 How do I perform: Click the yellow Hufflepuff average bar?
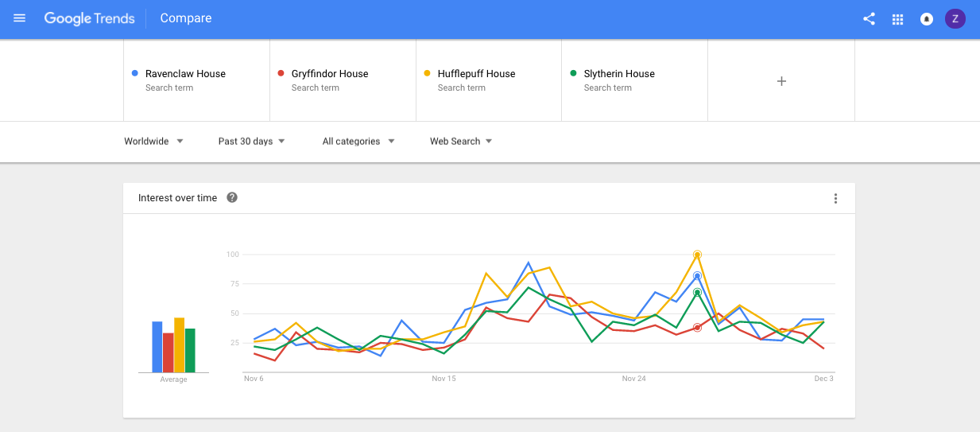pyautogui.click(x=180, y=345)
